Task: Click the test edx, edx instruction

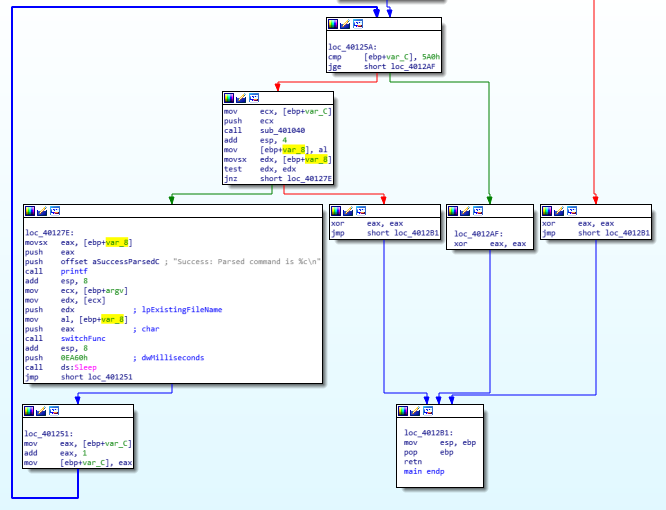Action: click(x=260, y=169)
